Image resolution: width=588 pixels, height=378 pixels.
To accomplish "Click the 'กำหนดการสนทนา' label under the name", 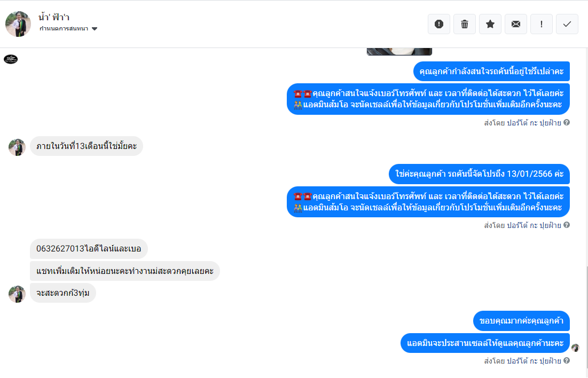I will (64, 29).
